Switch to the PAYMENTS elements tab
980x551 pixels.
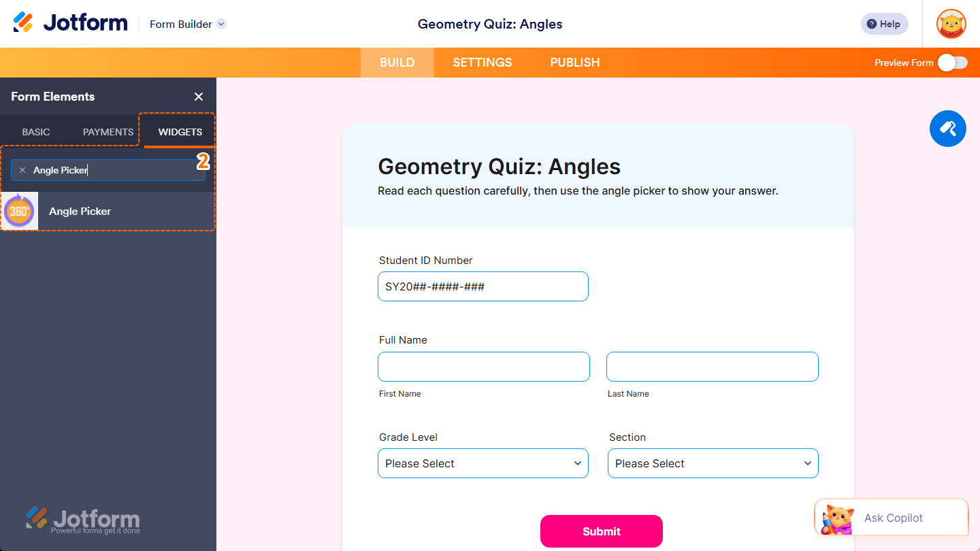pos(106,131)
